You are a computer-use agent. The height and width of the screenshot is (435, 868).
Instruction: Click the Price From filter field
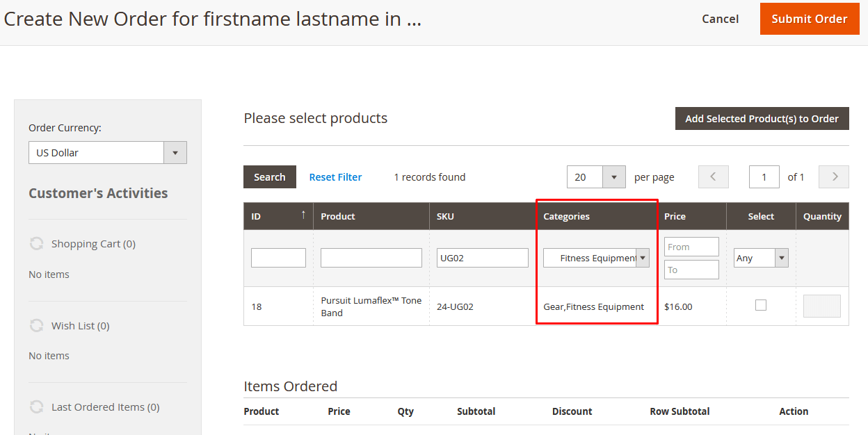[x=691, y=247]
